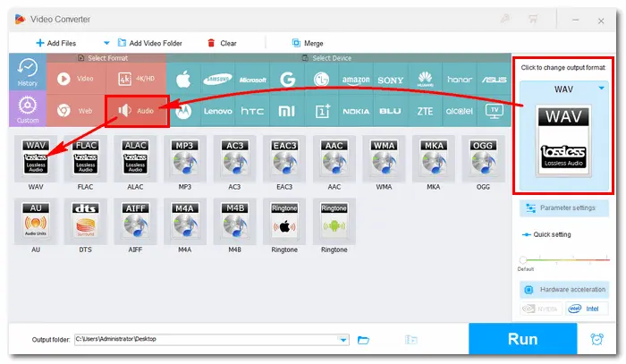Open Huawei device presets

(425, 79)
